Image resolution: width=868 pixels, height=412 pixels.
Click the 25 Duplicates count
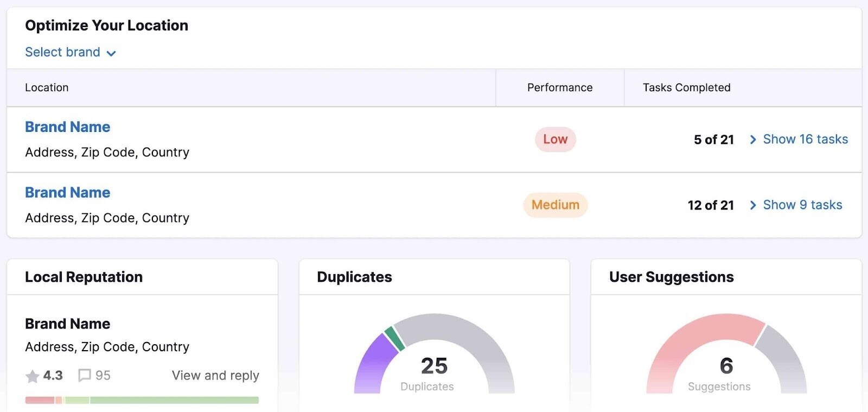pyautogui.click(x=434, y=366)
